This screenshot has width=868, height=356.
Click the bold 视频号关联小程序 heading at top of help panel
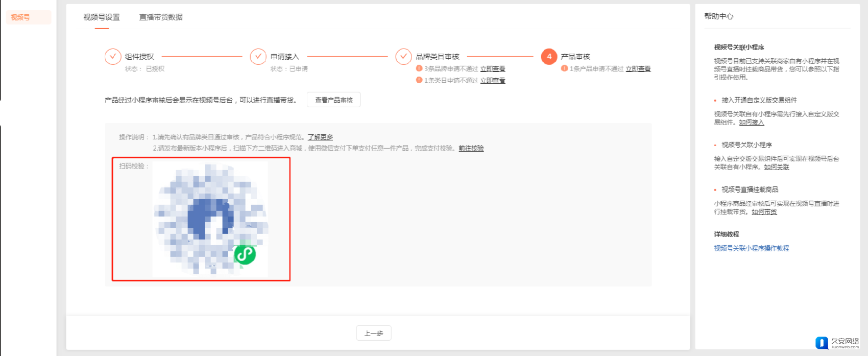coord(739,48)
